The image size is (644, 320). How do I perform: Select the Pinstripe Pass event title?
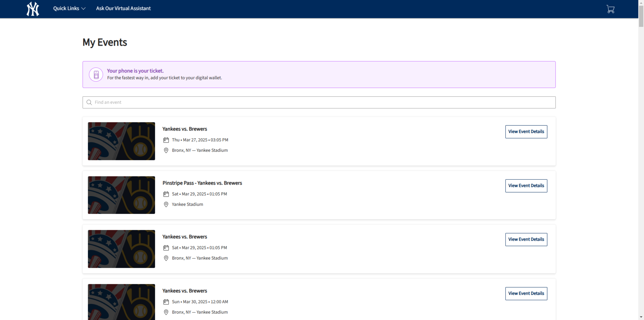[x=202, y=183]
